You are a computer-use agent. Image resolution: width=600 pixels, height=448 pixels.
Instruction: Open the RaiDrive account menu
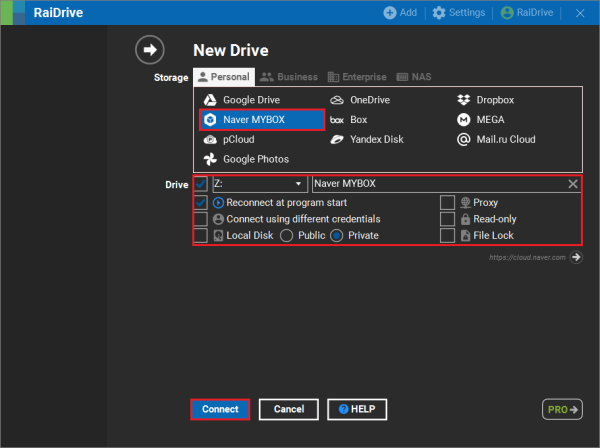527,13
